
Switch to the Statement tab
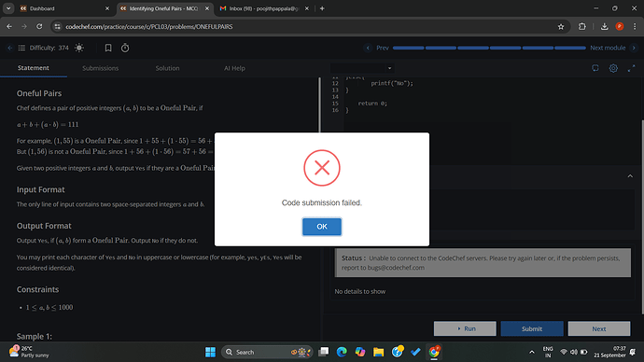[34, 68]
